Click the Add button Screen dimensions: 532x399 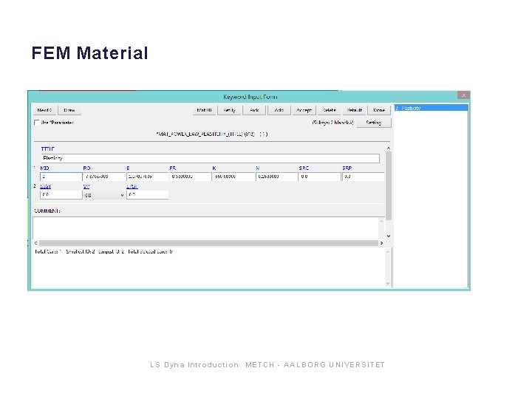(279, 110)
